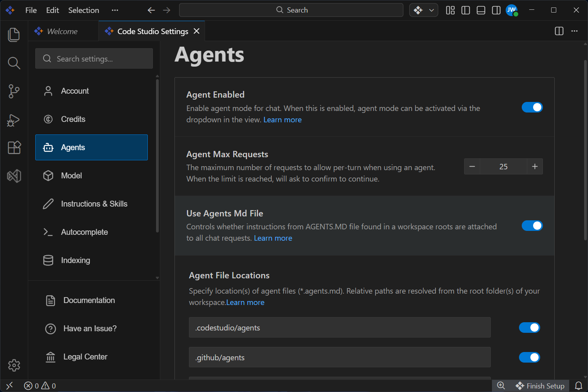
Task: Click the title bar Search box
Action: [291, 10]
